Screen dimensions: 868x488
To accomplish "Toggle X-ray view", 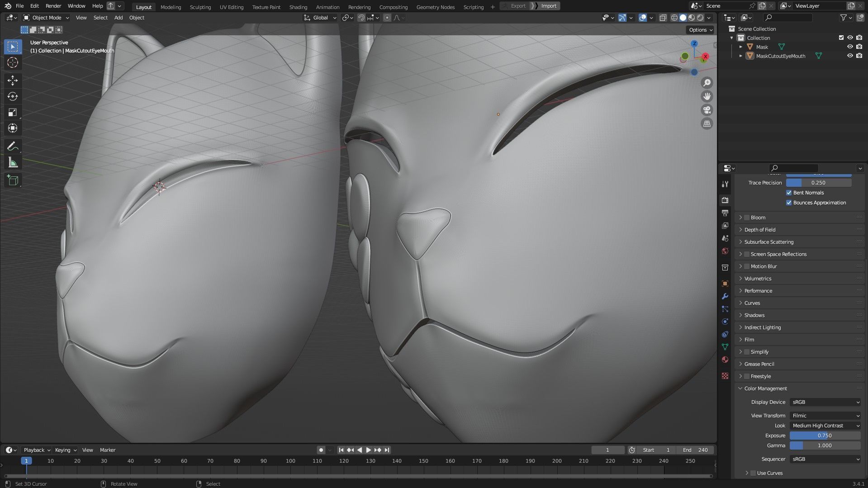I will point(663,18).
